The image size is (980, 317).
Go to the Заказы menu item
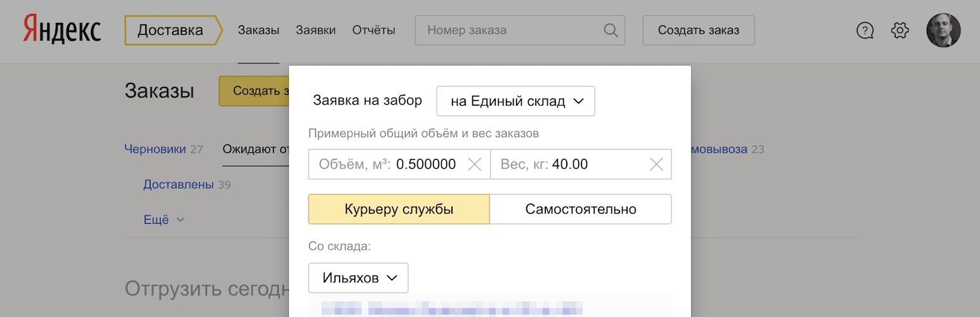point(258,30)
